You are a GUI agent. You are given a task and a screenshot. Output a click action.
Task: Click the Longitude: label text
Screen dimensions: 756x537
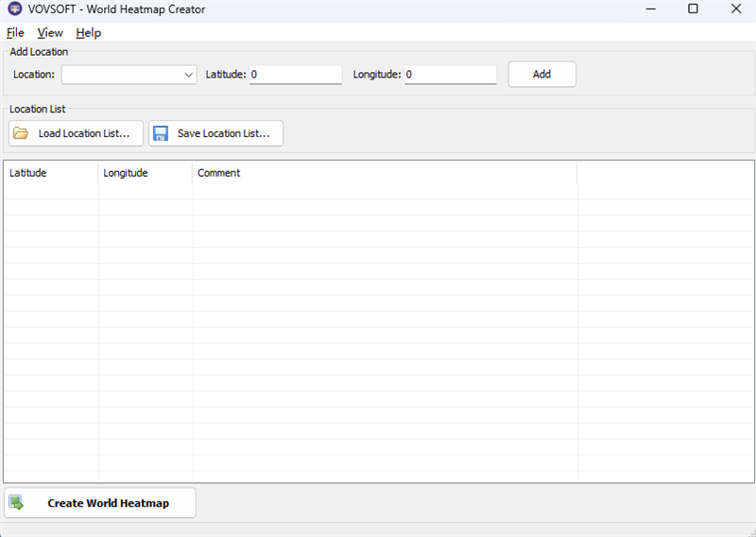377,75
